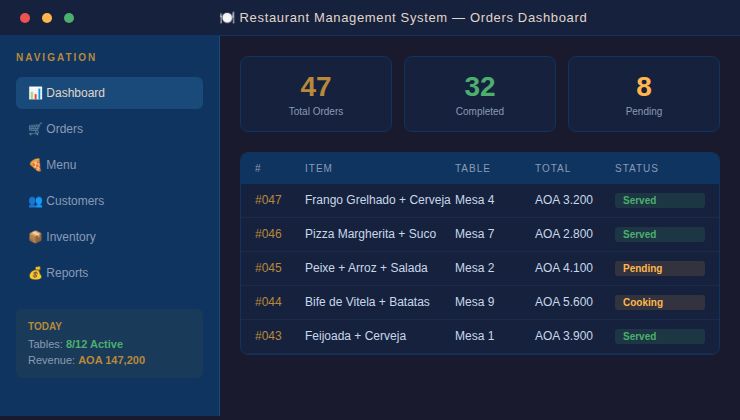The width and height of the screenshot is (740, 420).
Task: Click the yellow minimize window button
Action: coord(47,18)
